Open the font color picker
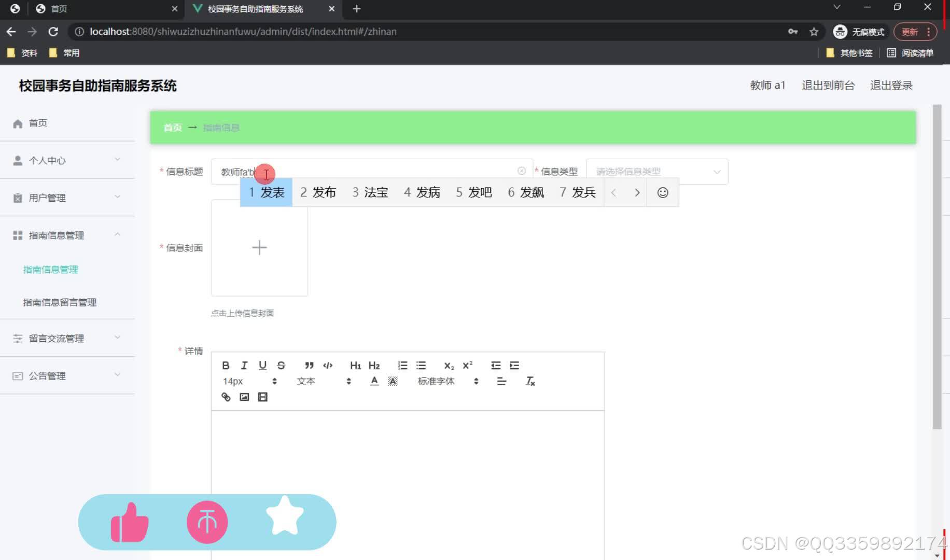The width and height of the screenshot is (950, 560). coord(373,381)
